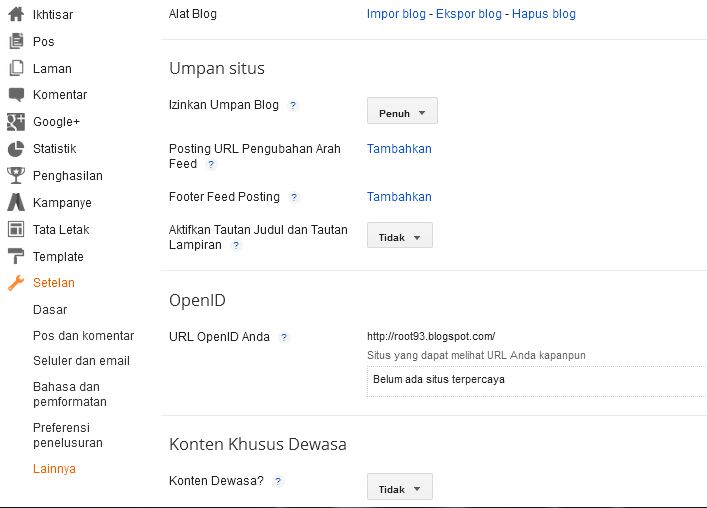Click the Pos document icon
Screen dimensions: 707x508
point(15,42)
